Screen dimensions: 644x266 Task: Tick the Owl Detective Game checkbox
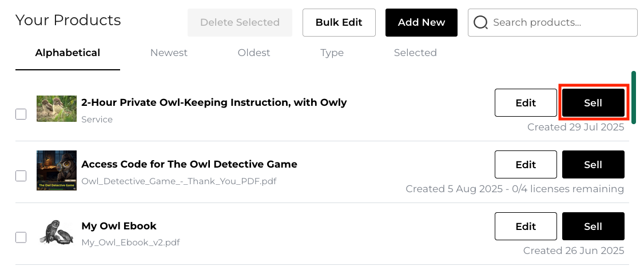pyautogui.click(x=21, y=176)
